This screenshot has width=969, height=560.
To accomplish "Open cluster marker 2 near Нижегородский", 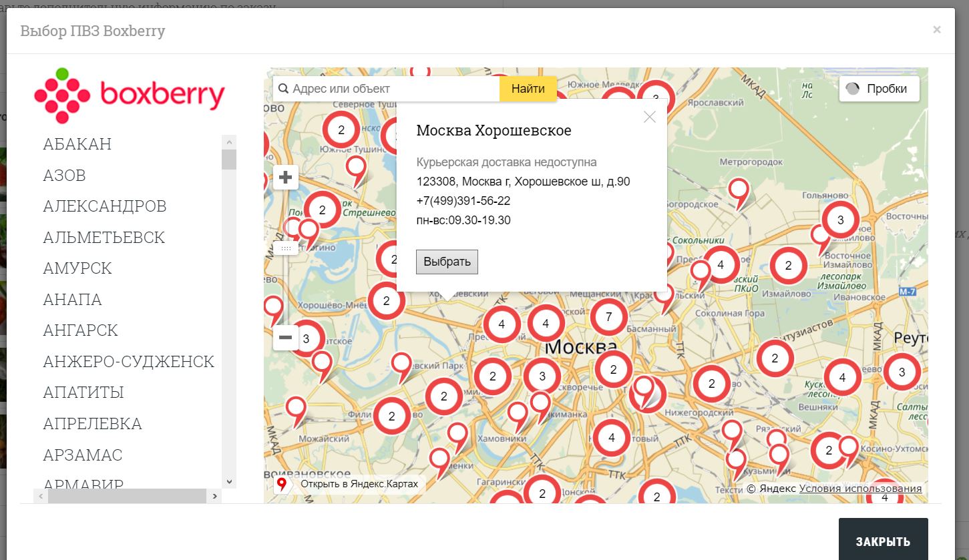I will click(x=711, y=384).
